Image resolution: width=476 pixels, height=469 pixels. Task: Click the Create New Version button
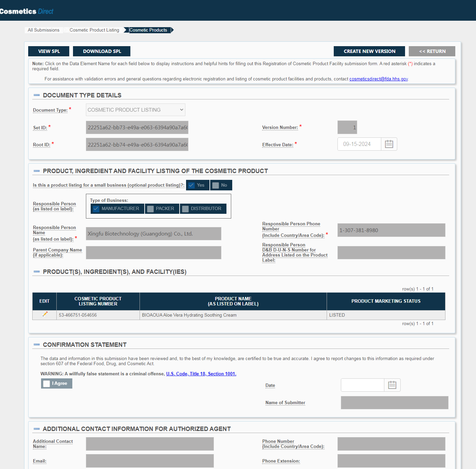click(x=369, y=51)
